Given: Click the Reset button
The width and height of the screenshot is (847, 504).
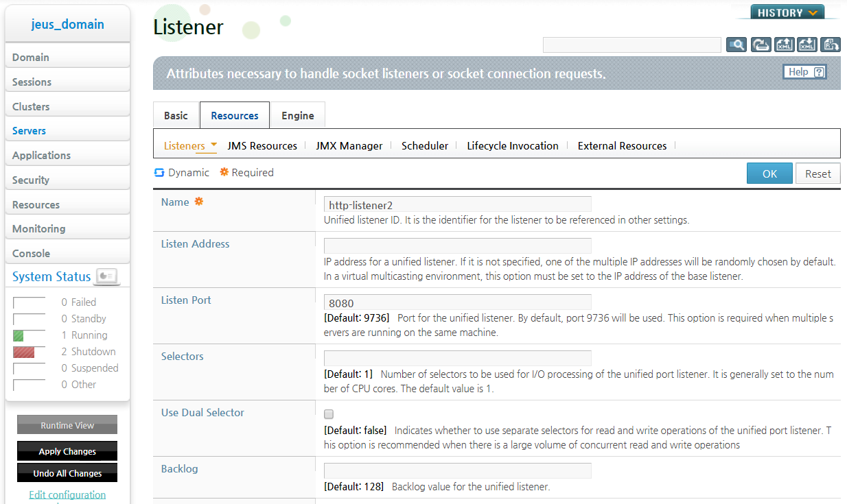Looking at the screenshot, I should tap(818, 173).
